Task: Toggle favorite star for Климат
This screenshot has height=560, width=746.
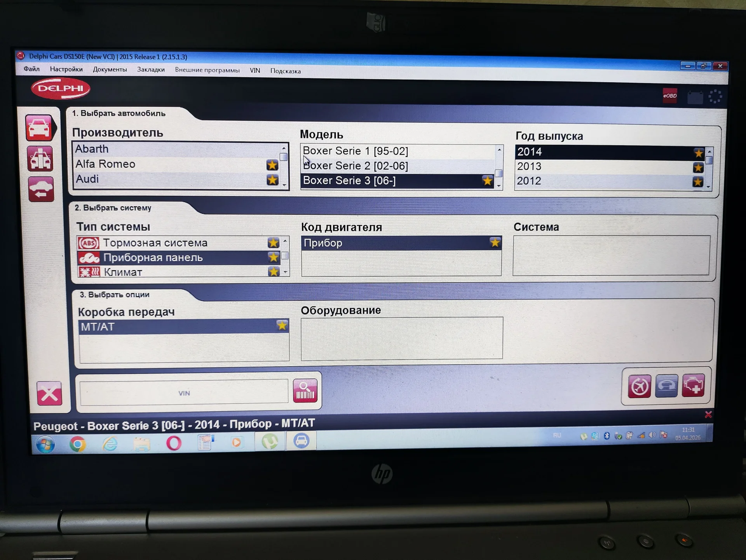Action: 274,271
